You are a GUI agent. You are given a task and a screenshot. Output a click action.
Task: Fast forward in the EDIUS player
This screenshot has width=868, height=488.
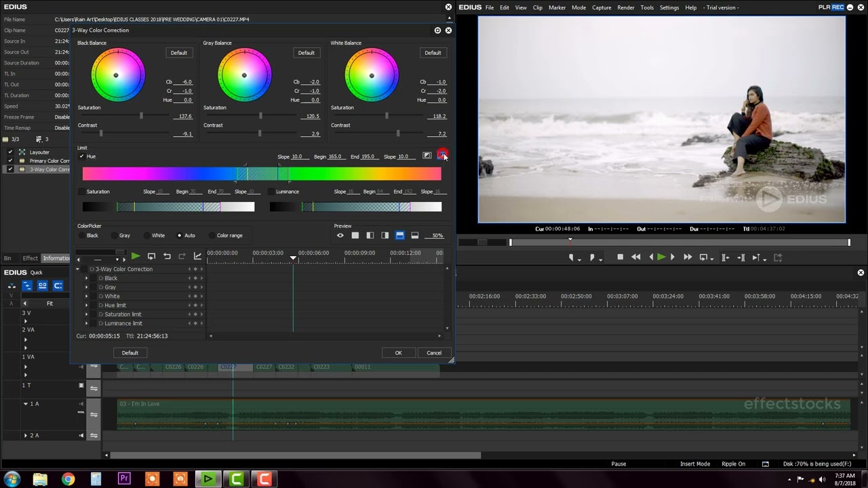688,257
